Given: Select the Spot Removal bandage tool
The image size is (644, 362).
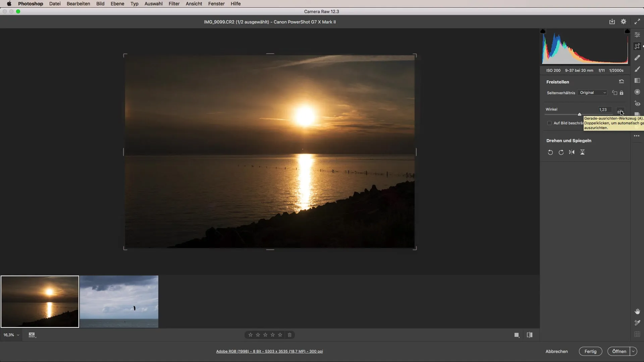Looking at the screenshot, I should (637, 58).
